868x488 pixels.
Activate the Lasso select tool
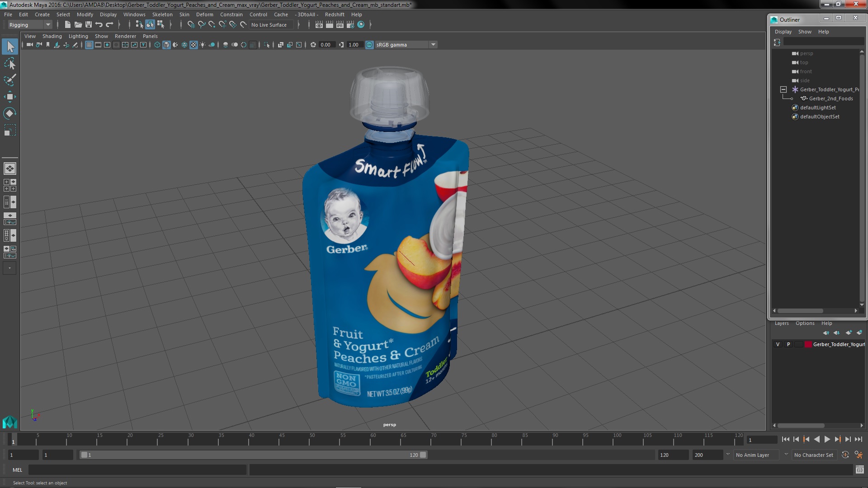click(10, 64)
